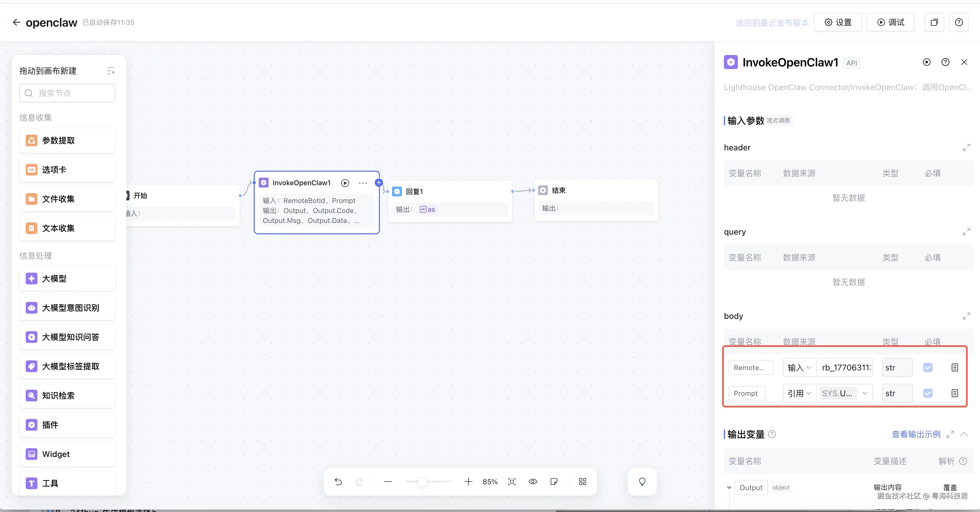Open the InvokeOpenClaw1 node three-dot menu
Screen dimensions: 980x512
363,183
